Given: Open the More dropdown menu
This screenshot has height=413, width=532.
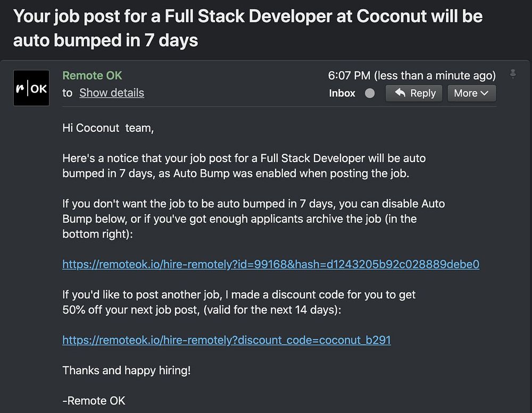Looking at the screenshot, I should point(471,93).
